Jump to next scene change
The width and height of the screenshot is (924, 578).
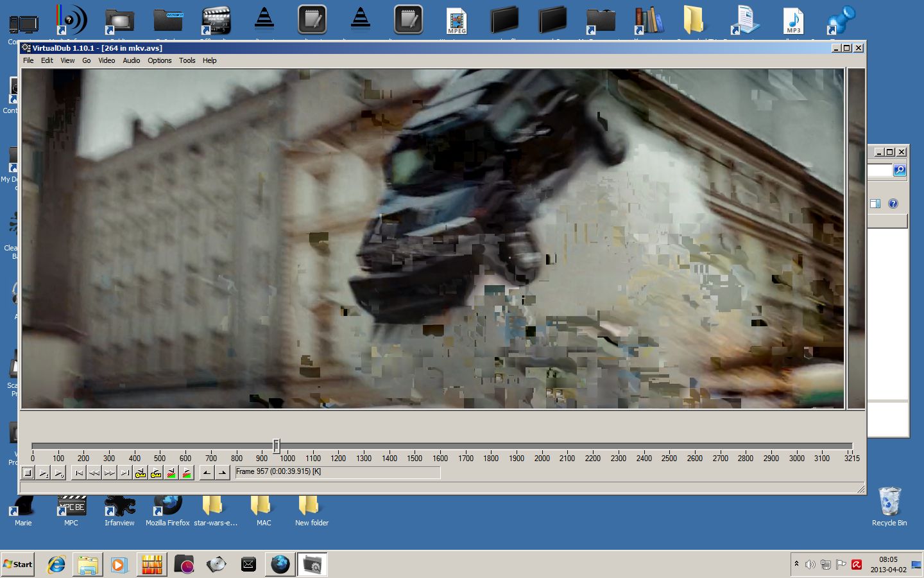pyautogui.click(x=187, y=473)
